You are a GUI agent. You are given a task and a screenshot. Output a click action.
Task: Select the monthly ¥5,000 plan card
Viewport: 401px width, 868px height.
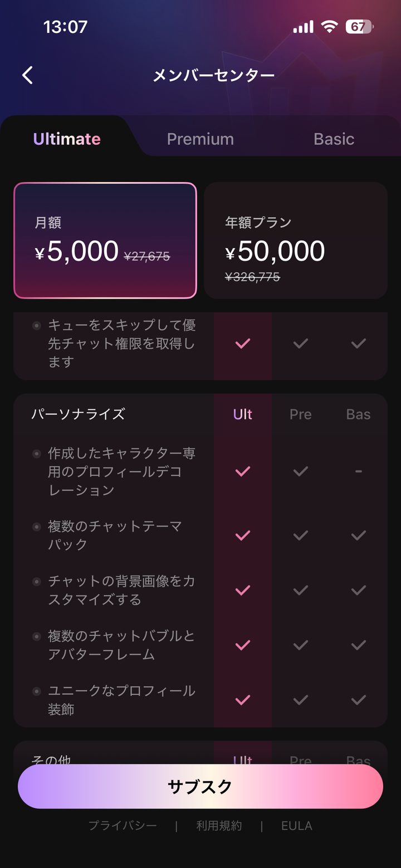click(105, 240)
